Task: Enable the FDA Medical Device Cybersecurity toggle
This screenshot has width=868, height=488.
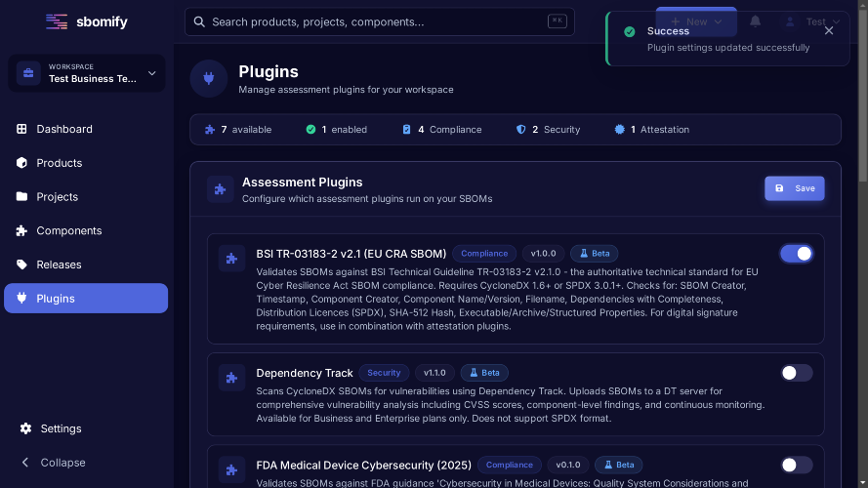Action: pos(797,465)
